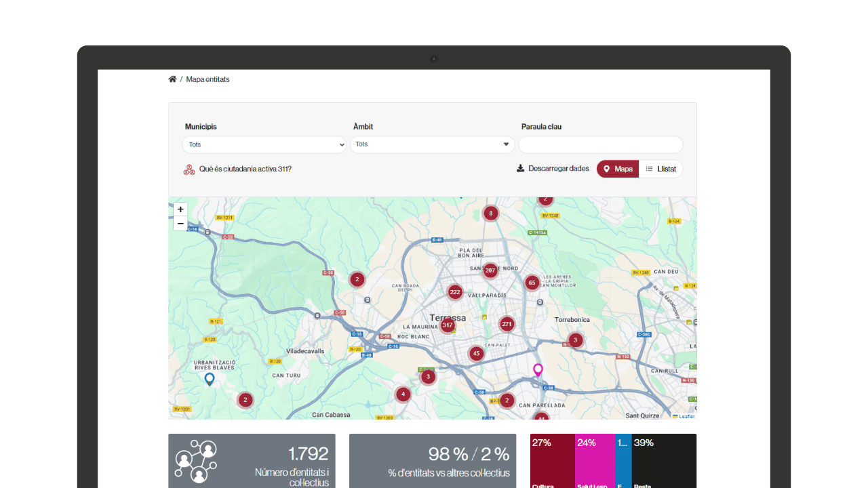Open the Àmbit dropdown
Viewport: 868px width, 488px height.
432,144
